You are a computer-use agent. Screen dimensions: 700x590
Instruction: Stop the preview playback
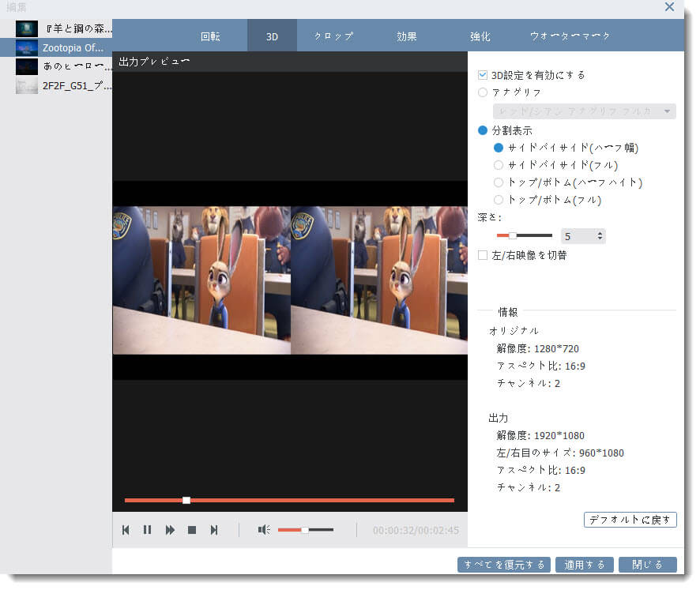tap(192, 530)
